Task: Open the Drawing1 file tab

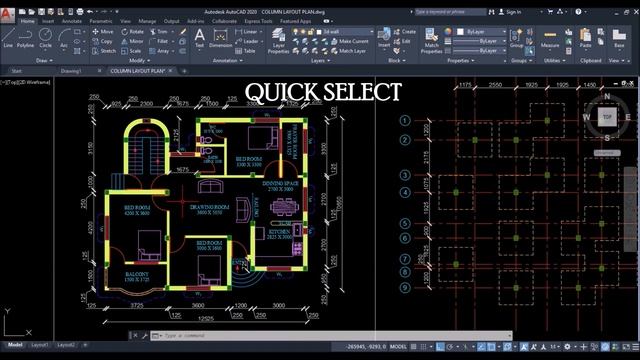Action: pos(71,71)
